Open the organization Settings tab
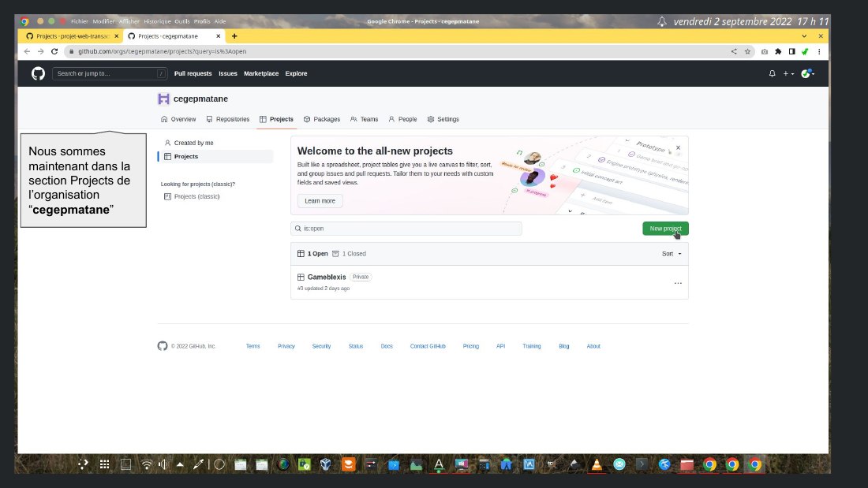The height and width of the screenshot is (488, 868). point(443,119)
